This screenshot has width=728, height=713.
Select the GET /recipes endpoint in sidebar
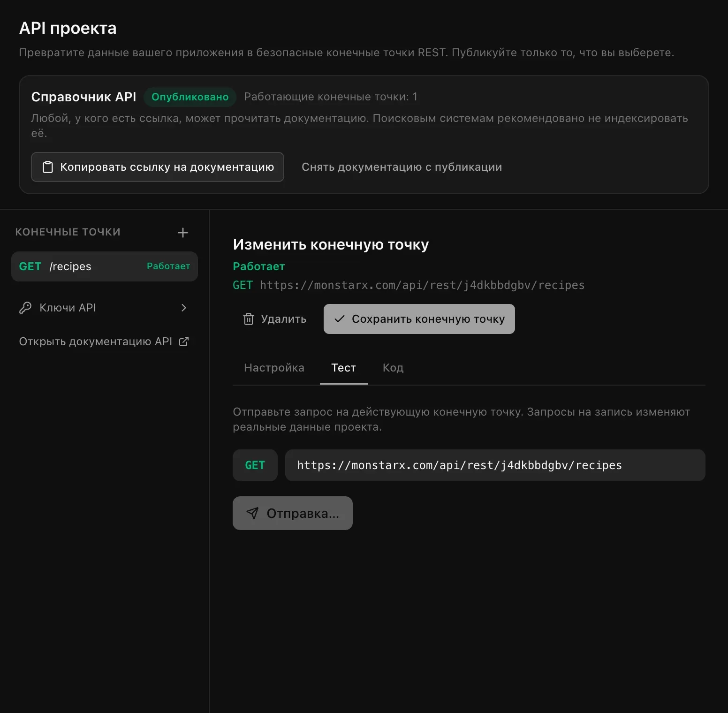pos(105,266)
